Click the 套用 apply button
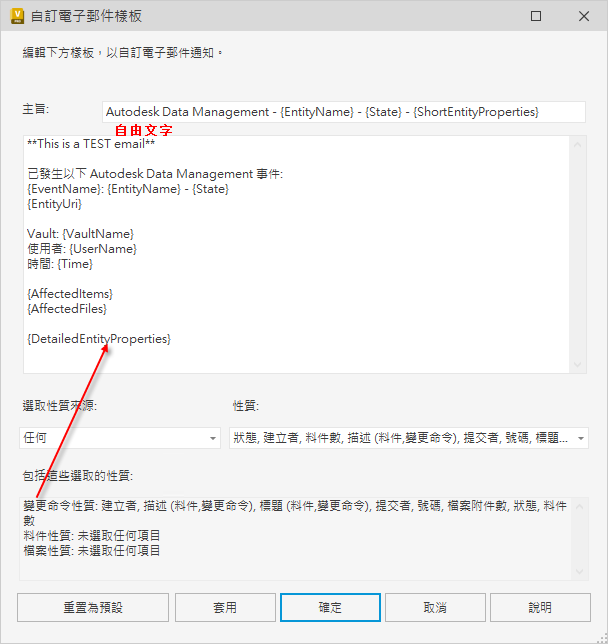Viewport: 608px width, 644px height. [x=225, y=607]
